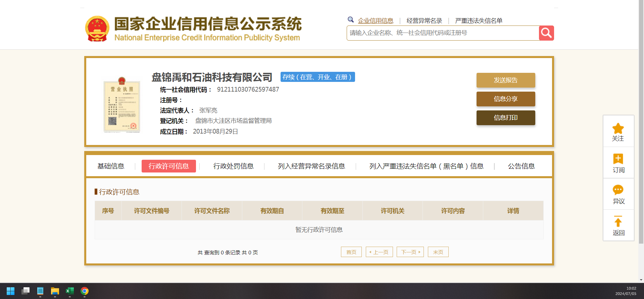Open Google Chrome from the taskbar

(85, 291)
